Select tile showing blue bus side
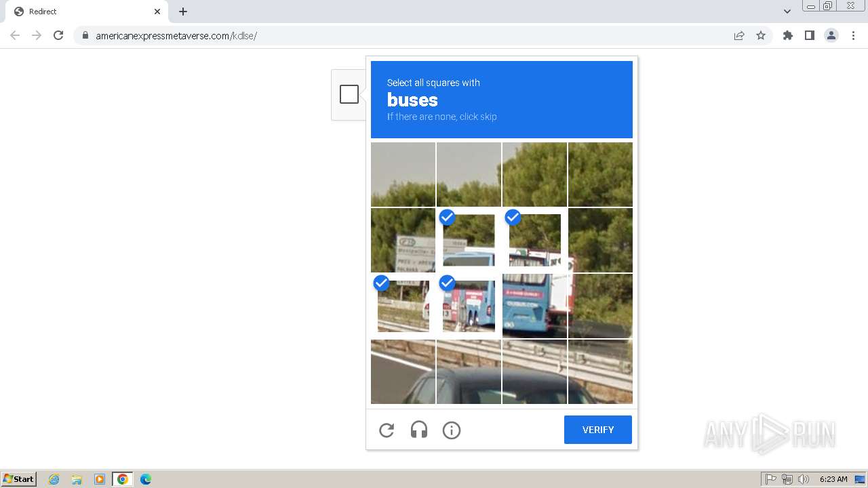Image resolution: width=868 pixels, height=488 pixels. point(534,306)
